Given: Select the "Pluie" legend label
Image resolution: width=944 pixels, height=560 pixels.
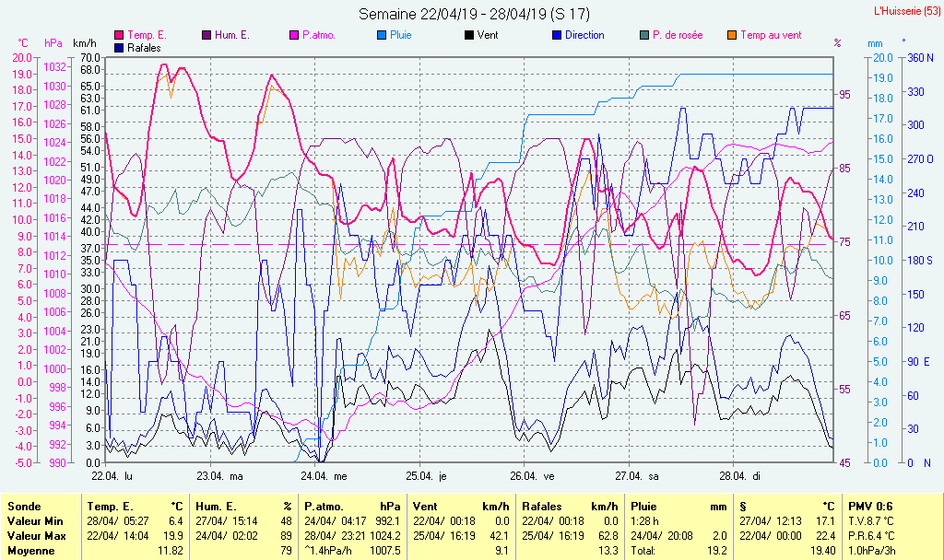Looking at the screenshot, I should pyautogui.click(x=401, y=36).
